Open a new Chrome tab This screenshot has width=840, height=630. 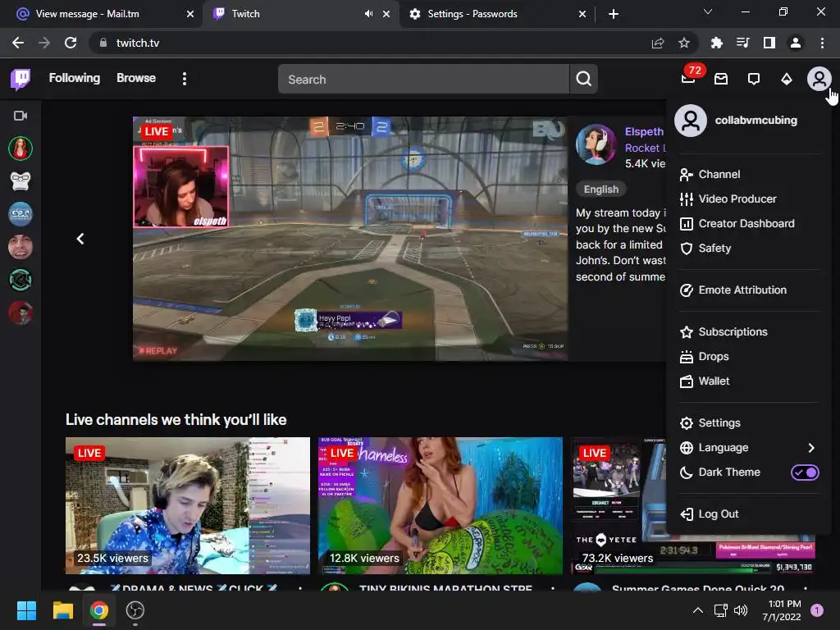(x=614, y=14)
